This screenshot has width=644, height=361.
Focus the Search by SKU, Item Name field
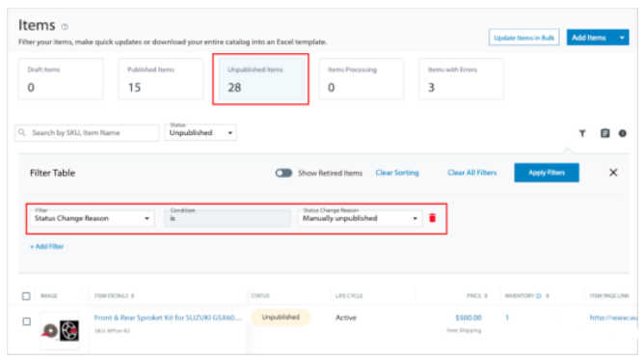87,133
